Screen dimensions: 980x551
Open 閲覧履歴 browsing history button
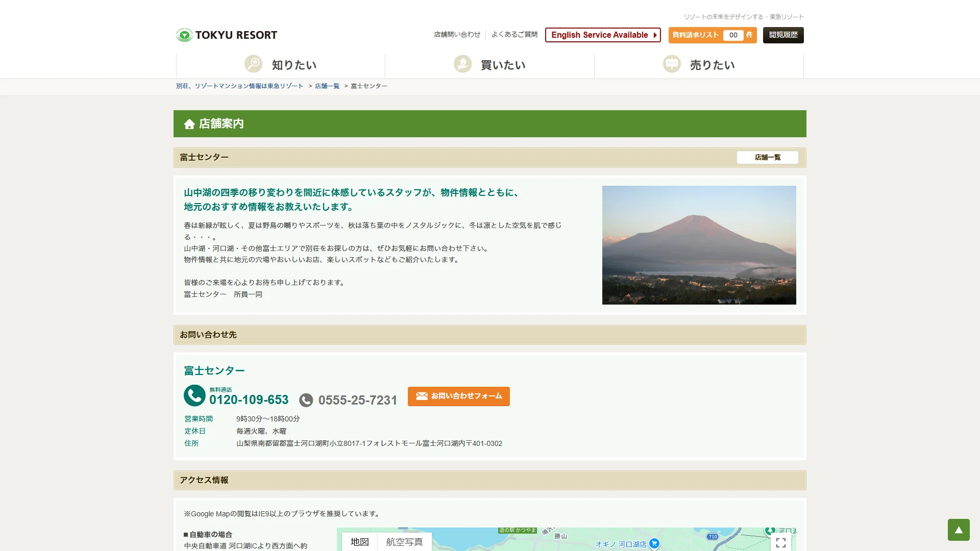783,35
